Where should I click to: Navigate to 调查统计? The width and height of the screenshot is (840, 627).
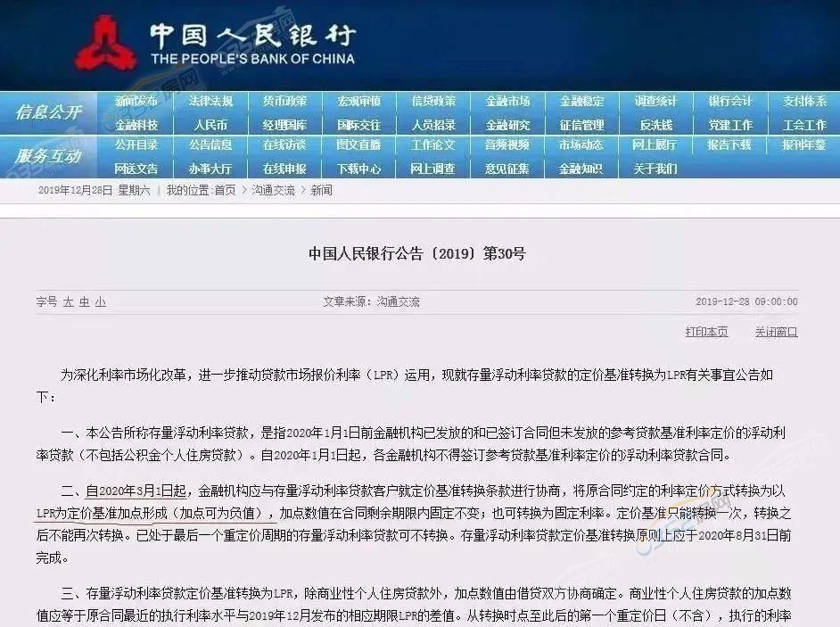point(655,102)
